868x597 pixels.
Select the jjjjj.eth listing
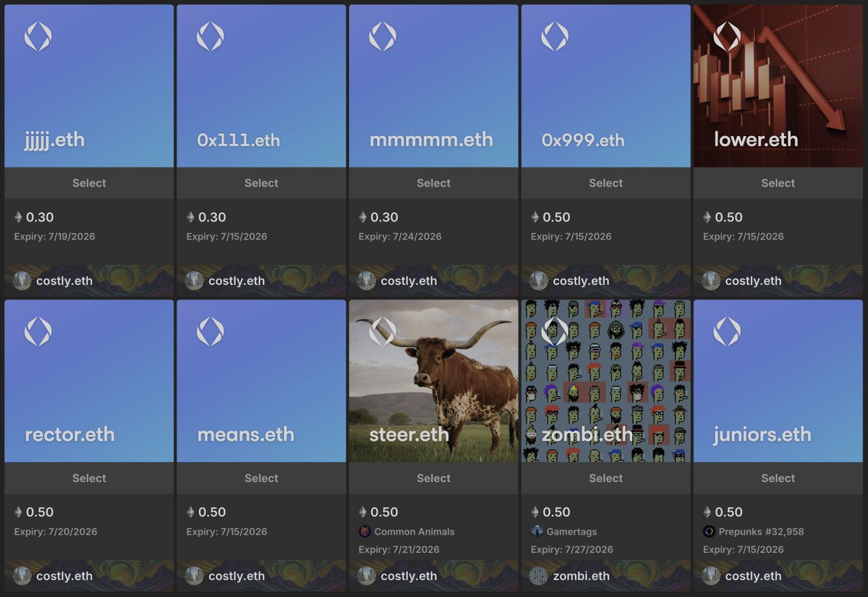pos(89,183)
